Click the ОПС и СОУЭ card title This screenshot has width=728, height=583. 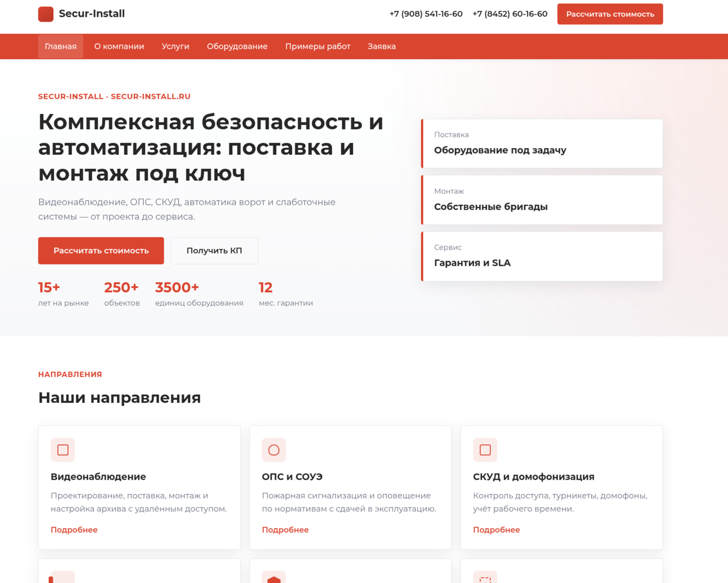[x=292, y=477]
